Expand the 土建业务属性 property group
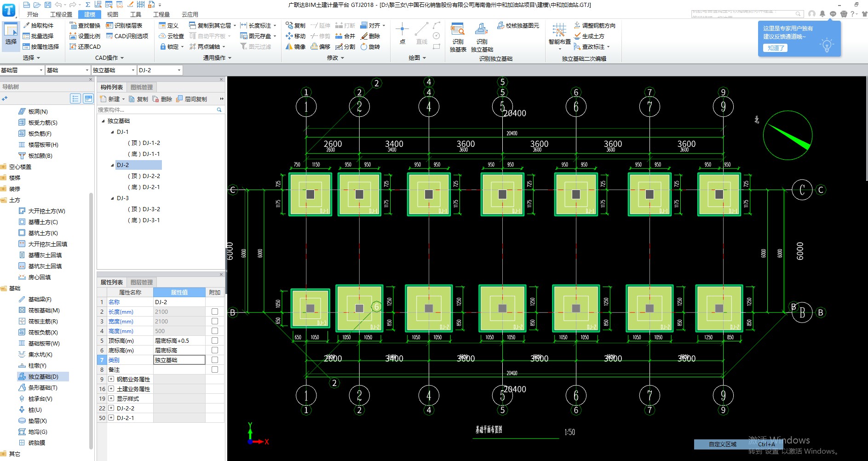The image size is (868, 461). point(111,389)
